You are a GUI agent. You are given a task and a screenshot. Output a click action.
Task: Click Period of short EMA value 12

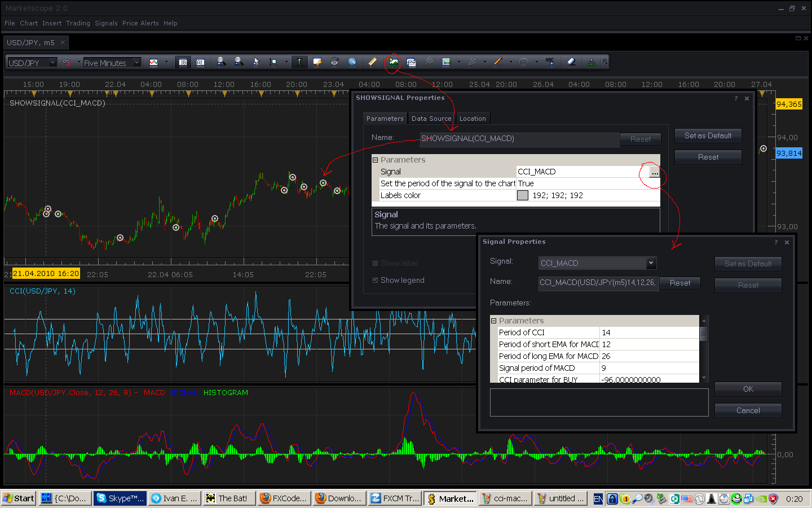coord(649,344)
